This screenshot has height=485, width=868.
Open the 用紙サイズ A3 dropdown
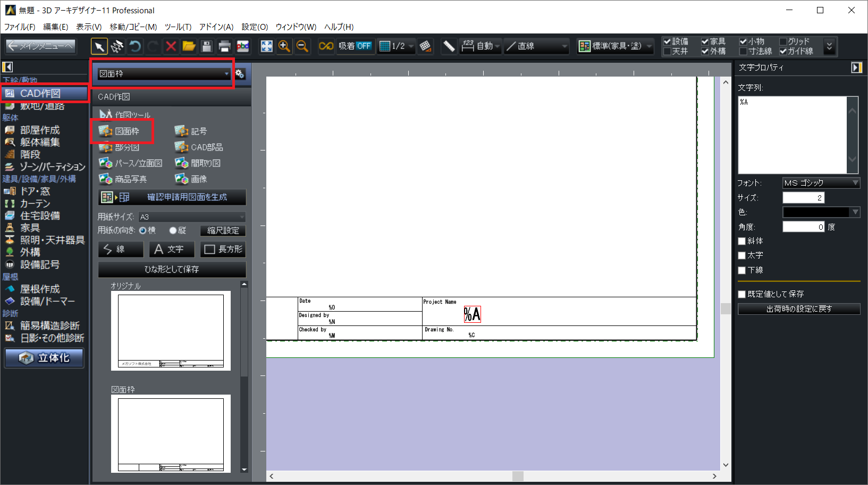[192, 217]
